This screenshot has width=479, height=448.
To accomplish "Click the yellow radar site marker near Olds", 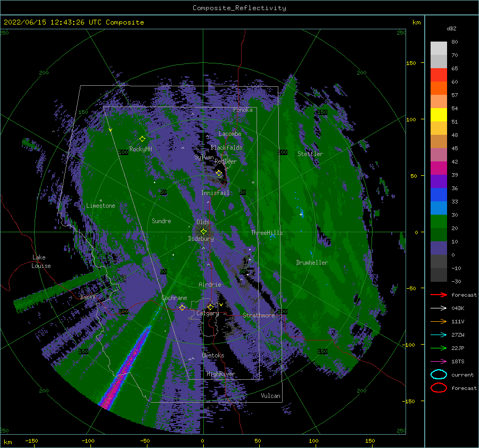I will [203, 232].
